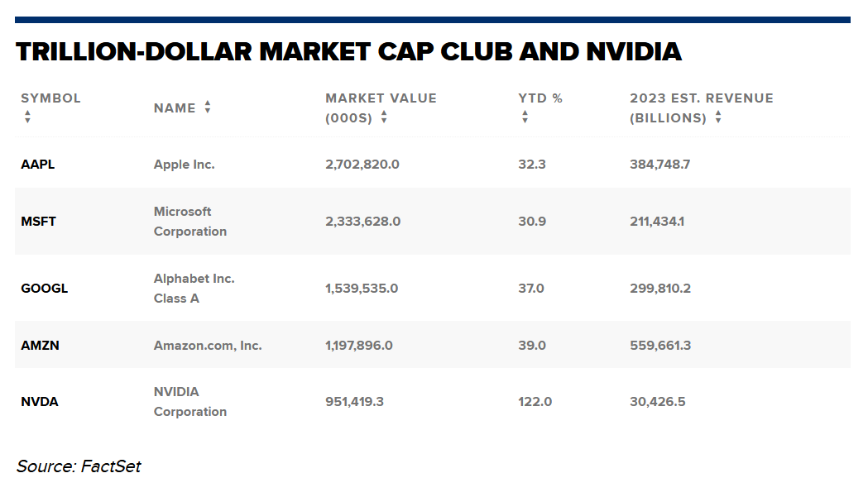This screenshot has height=497, width=868.
Task: Click the Microsoft Corporation name cell
Action: point(189,222)
